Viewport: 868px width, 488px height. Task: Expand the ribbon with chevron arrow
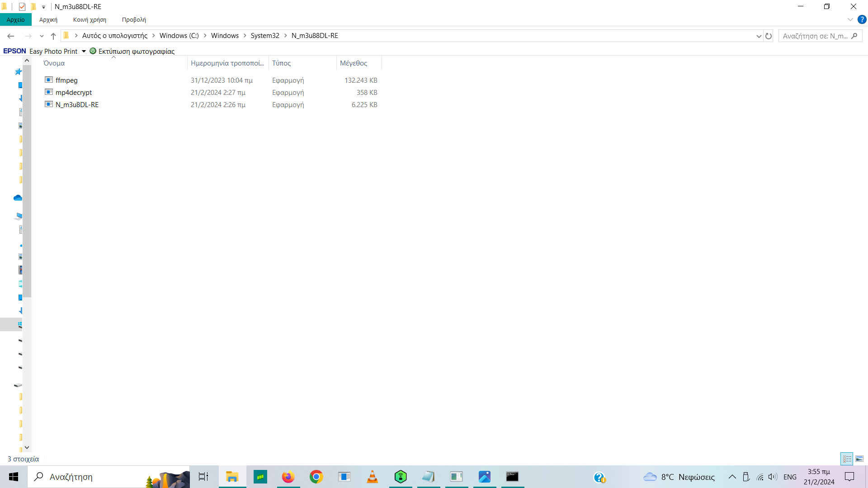point(850,19)
